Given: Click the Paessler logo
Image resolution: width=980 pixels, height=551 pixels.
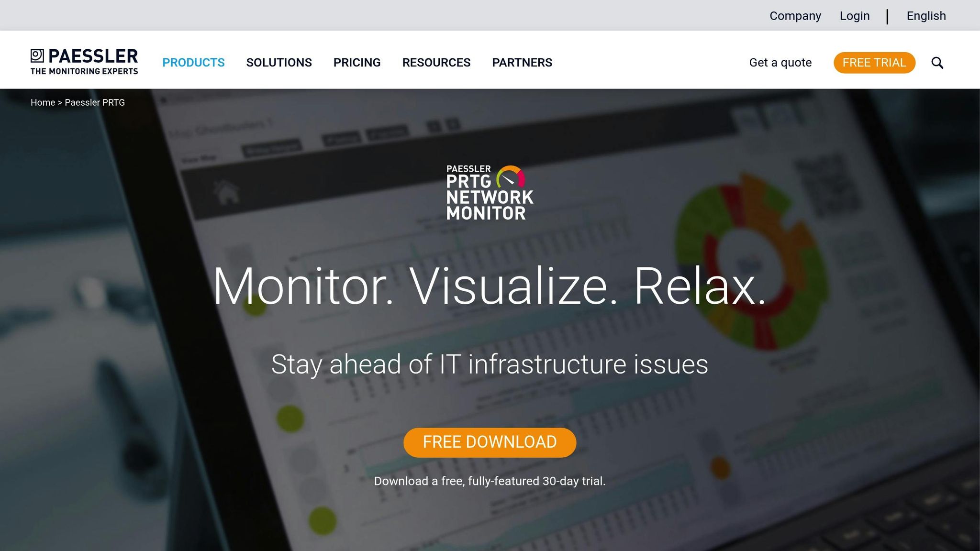Looking at the screenshot, I should click(84, 59).
